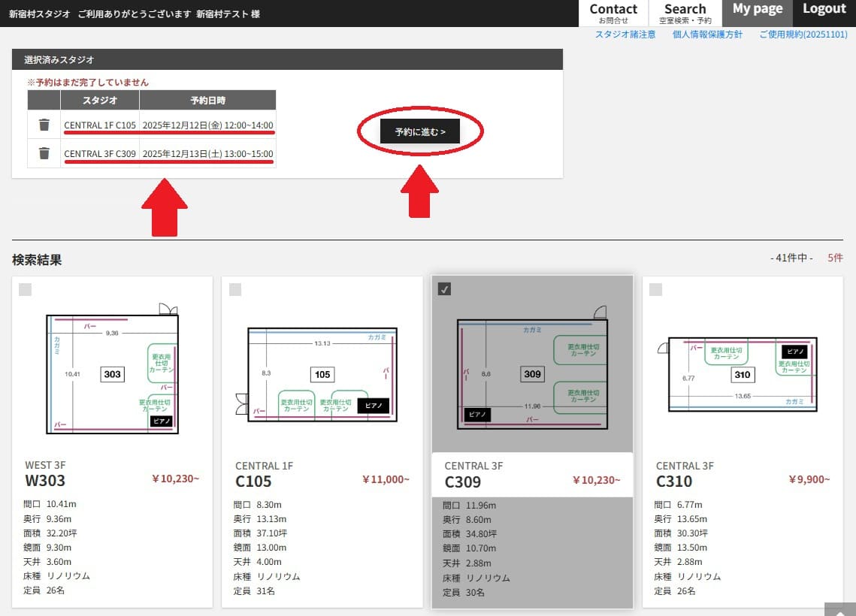Image resolution: width=856 pixels, height=616 pixels.
Task: Click the C309 studio name heading
Action: point(463,482)
